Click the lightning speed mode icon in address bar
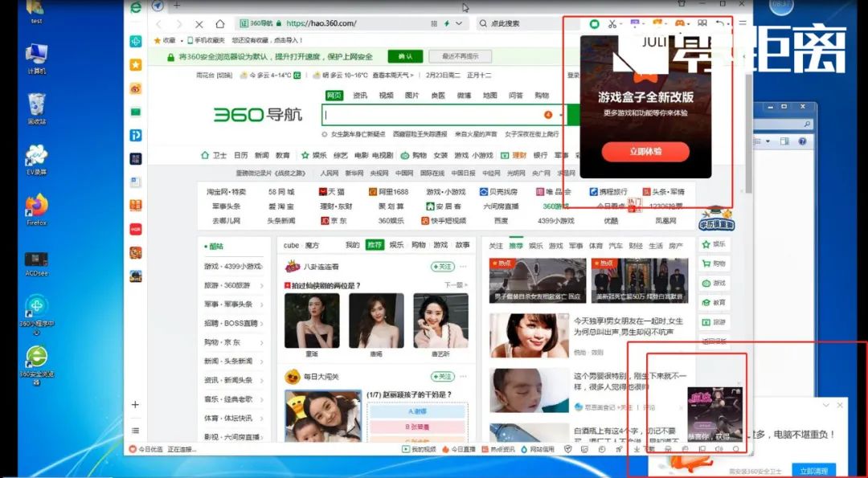 pos(446,24)
